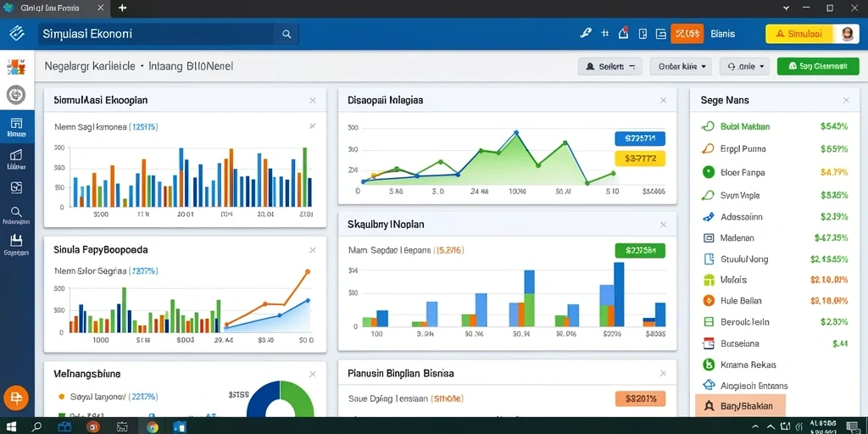The width and height of the screenshot is (868, 434).
Task: Click the wrench tool icon in the top bar
Action: click(x=585, y=33)
